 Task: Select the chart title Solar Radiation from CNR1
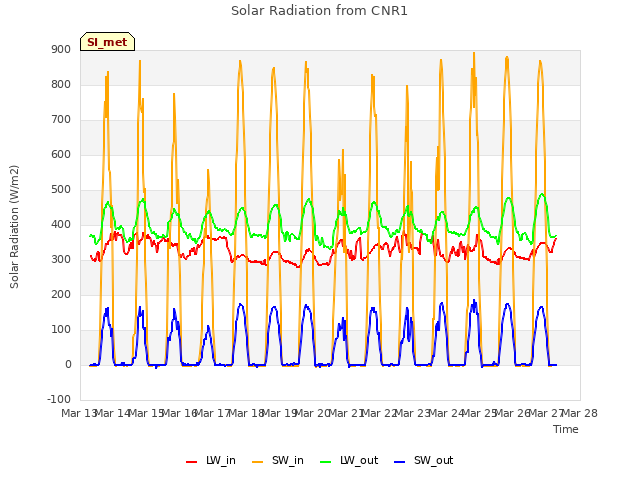pos(319,11)
